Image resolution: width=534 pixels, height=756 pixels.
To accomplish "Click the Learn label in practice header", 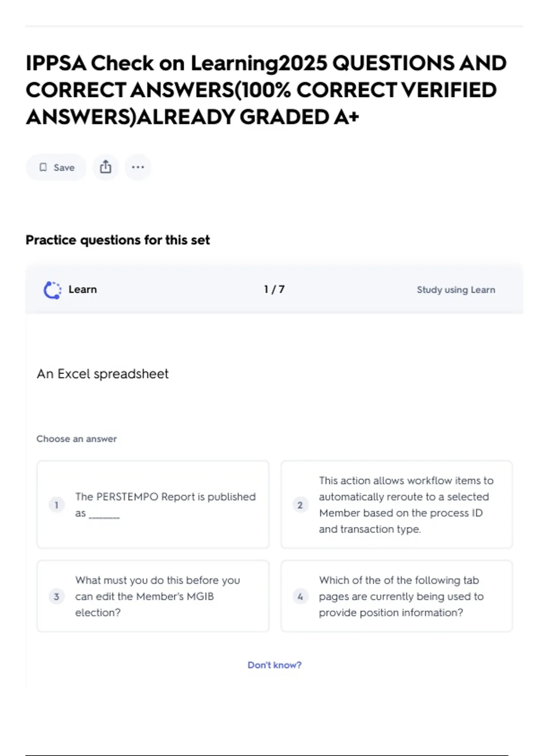I will click(x=83, y=290).
